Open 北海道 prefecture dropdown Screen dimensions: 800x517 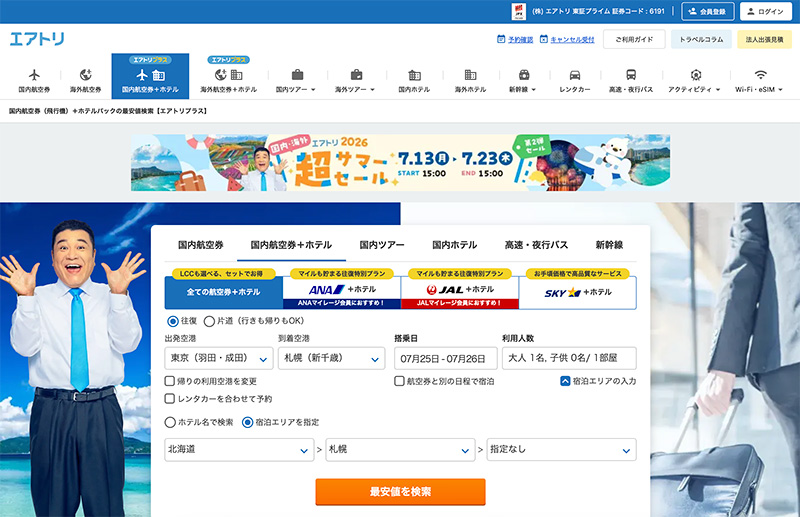pos(239,450)
